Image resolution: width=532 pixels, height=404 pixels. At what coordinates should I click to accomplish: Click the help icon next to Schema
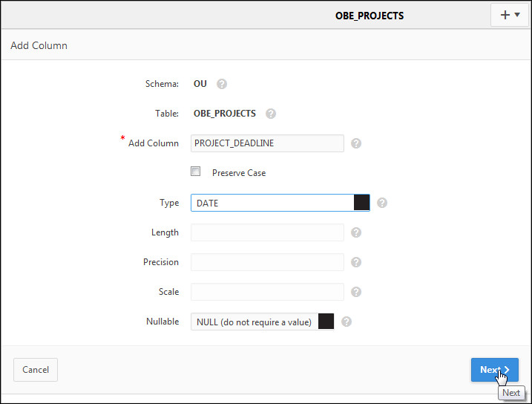point(222,85)
